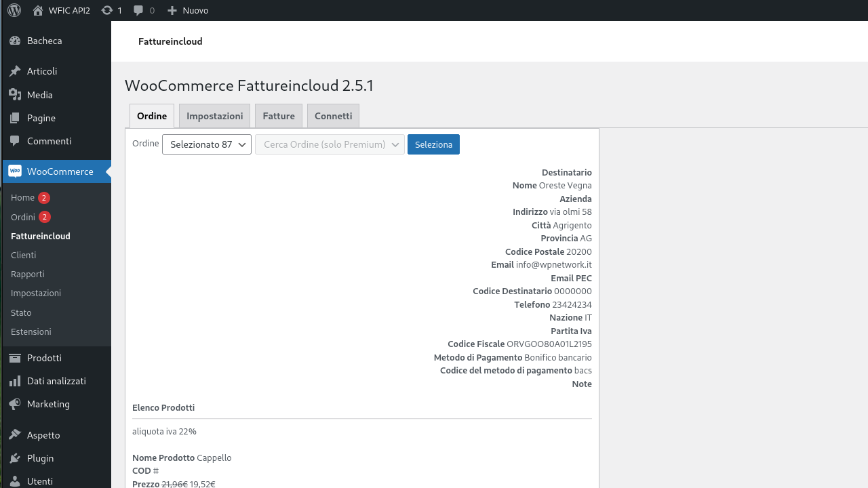Open the WordPress logo menu

(14, 10)
